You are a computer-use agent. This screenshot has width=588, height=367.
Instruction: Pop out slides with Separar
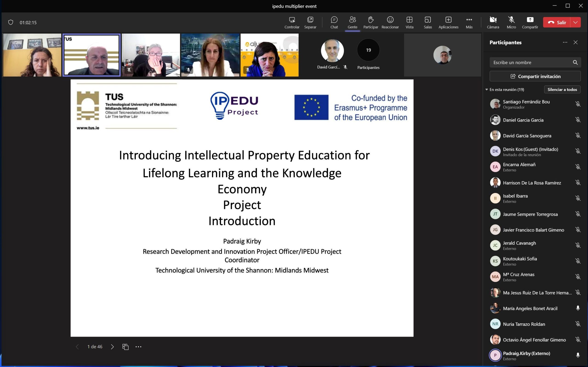click(x=310, y=22)
